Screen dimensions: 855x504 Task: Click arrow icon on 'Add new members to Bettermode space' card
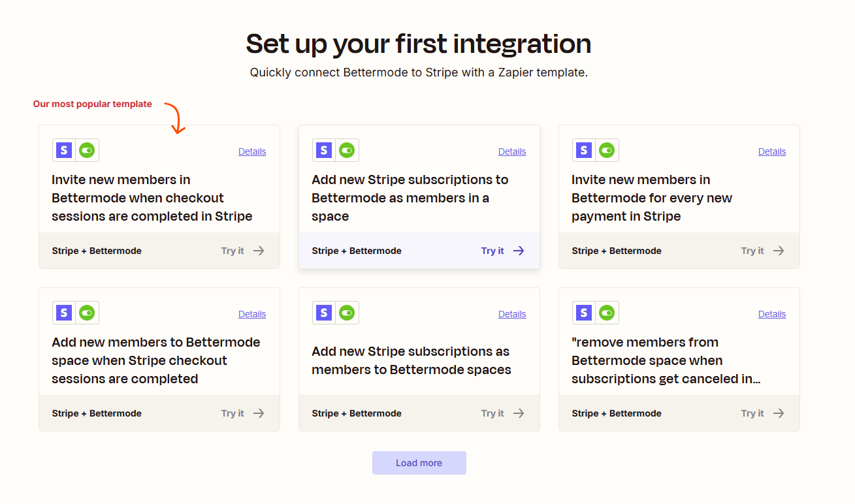[259, 413]
